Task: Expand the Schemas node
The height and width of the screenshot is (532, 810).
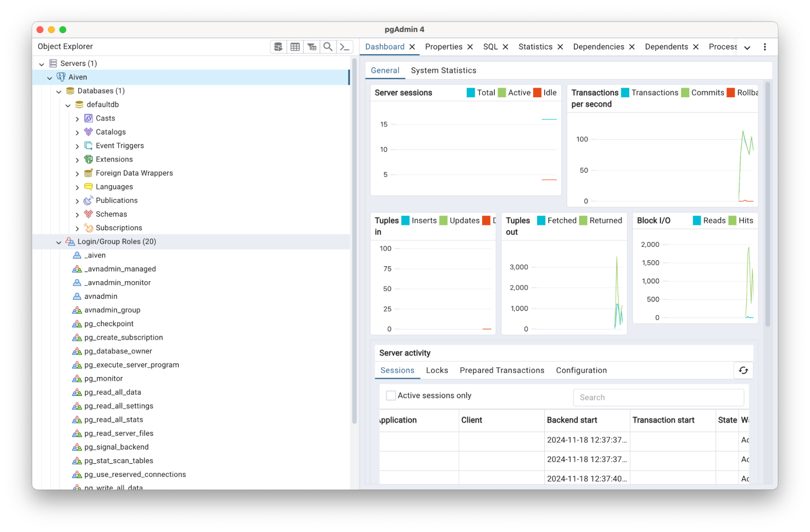Action: pyautogui.click(x=77, y=215)
